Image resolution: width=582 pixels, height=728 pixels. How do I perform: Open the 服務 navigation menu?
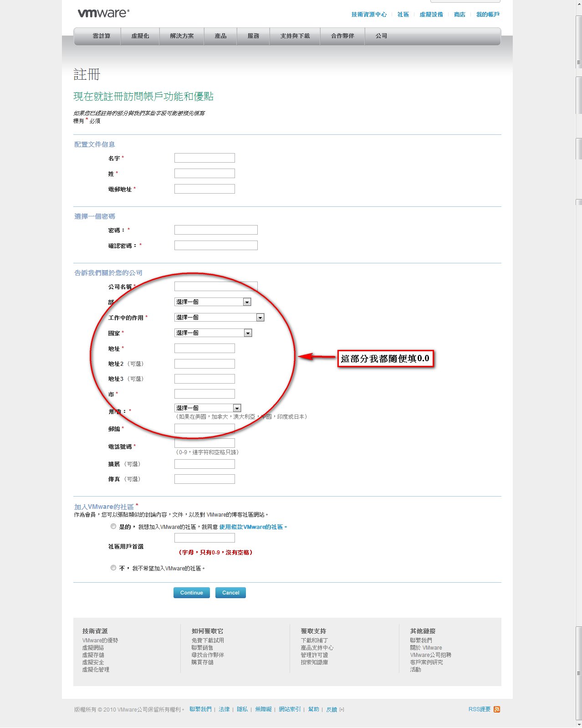pyautogui.click(x=254, y=36)
